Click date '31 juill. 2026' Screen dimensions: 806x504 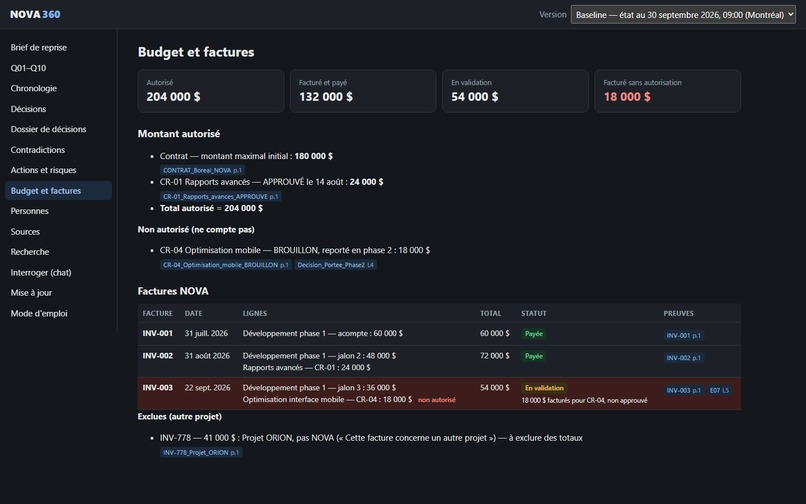(x=206, y=333)
